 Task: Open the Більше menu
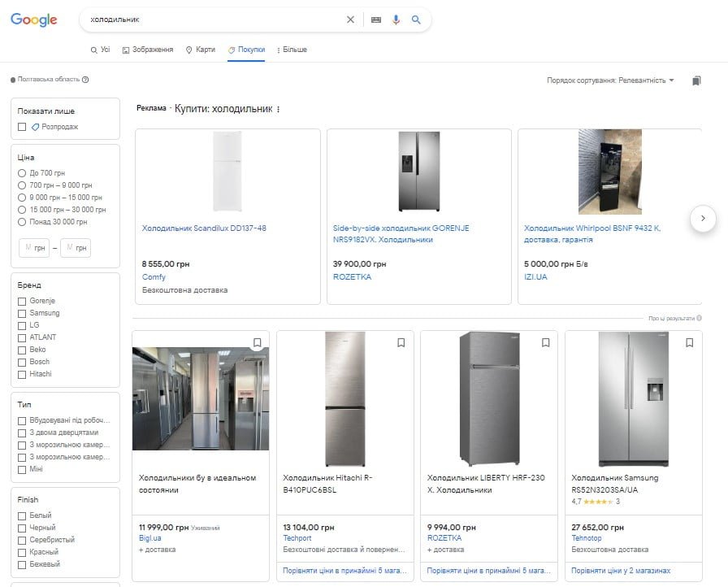[x=292, y=50]
